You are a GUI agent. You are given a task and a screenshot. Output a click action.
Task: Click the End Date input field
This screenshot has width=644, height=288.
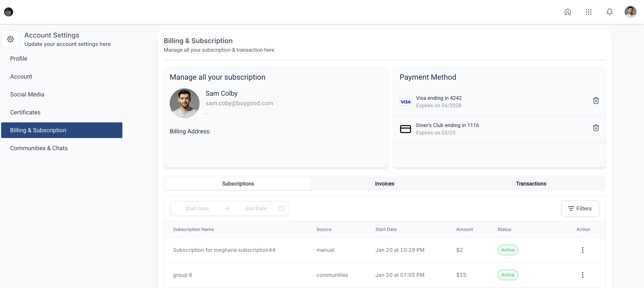(x=255, y=208)
